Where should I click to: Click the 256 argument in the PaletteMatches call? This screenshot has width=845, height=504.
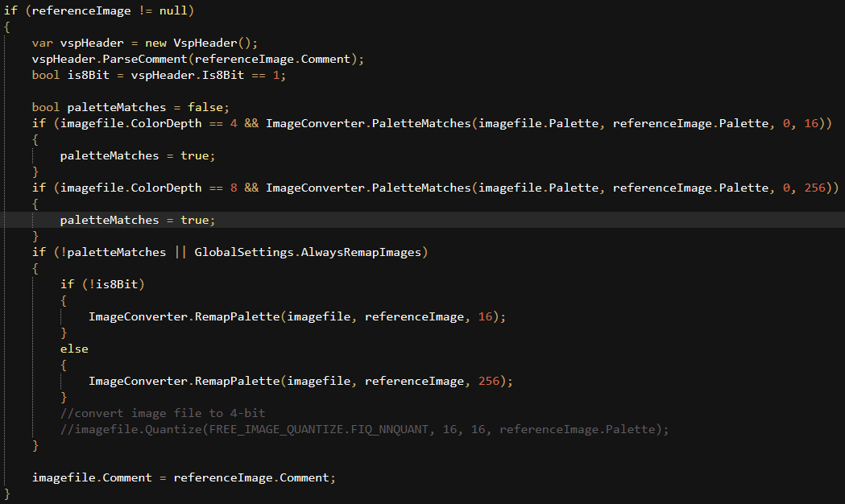[815, 188]
